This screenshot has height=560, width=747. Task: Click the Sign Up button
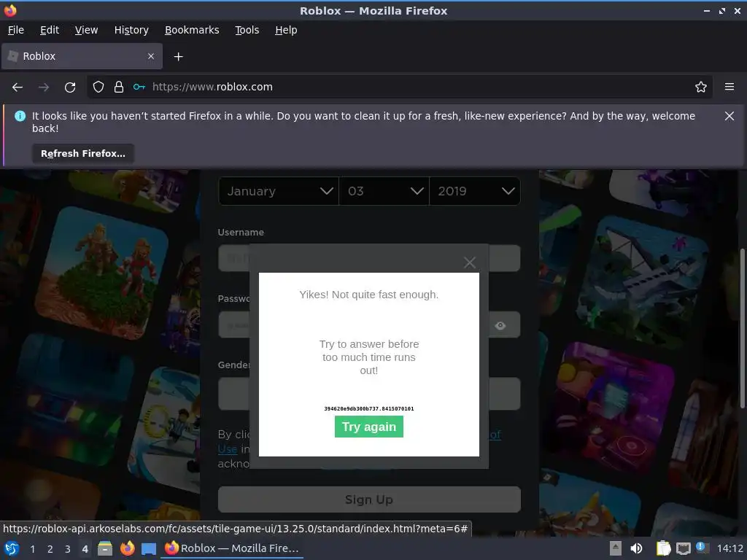(x=369, y=499)
